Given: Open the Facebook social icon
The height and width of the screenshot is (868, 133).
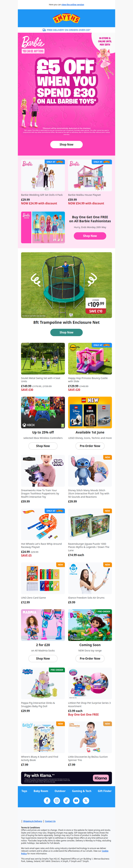Looking at the screenshot, I should (x=47, y=801).
